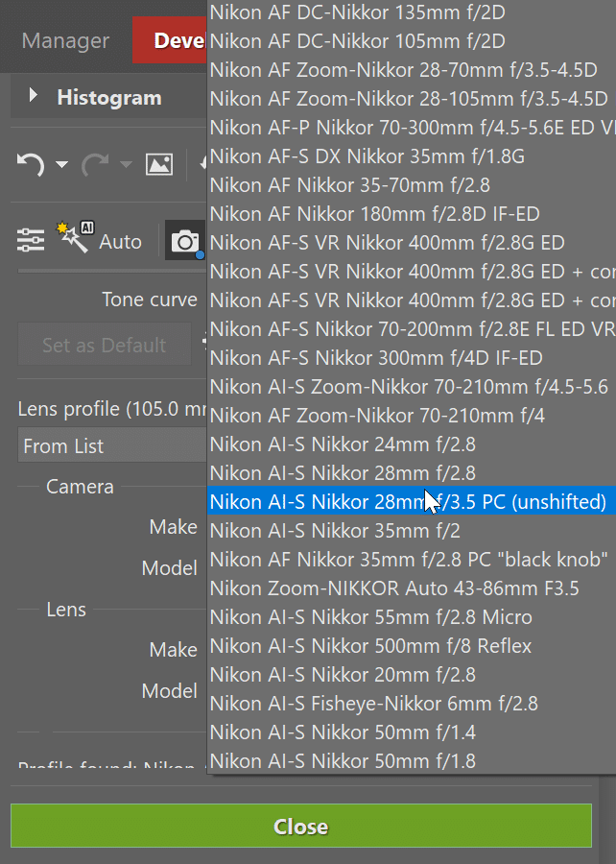The image size is (616, 864).
Task: Expand the Histogram panel
Action: click(35, 97)
